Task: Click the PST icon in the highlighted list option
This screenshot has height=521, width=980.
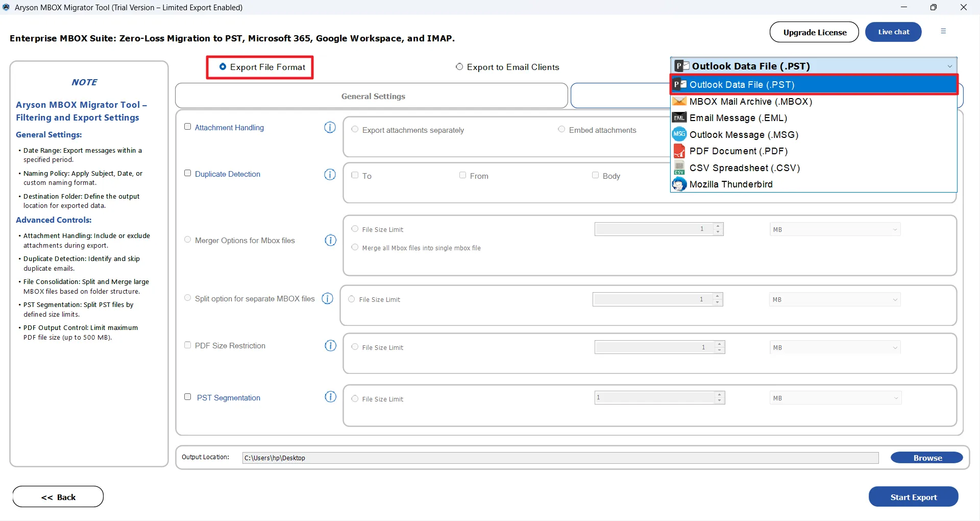Action: point(679,84)
